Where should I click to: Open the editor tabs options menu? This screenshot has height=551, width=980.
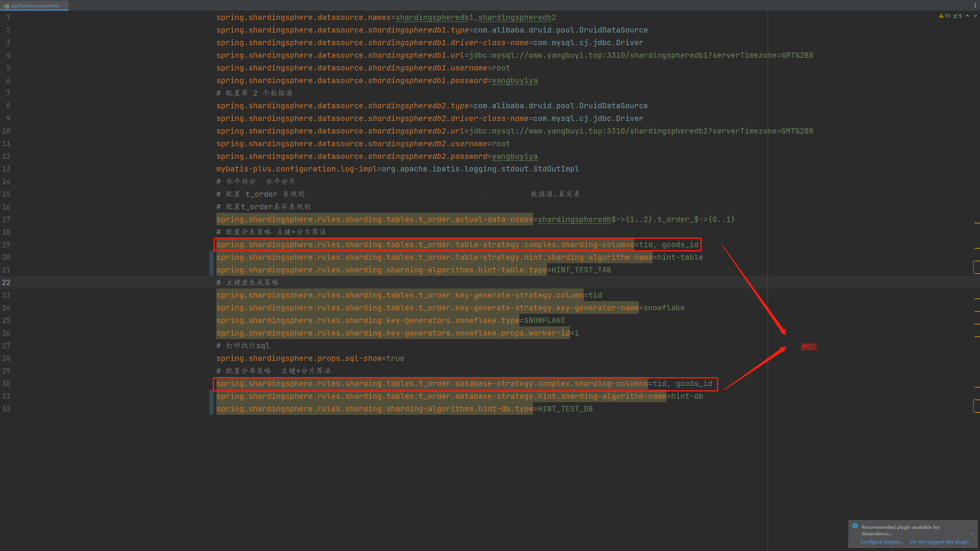(x=975, y=5)
